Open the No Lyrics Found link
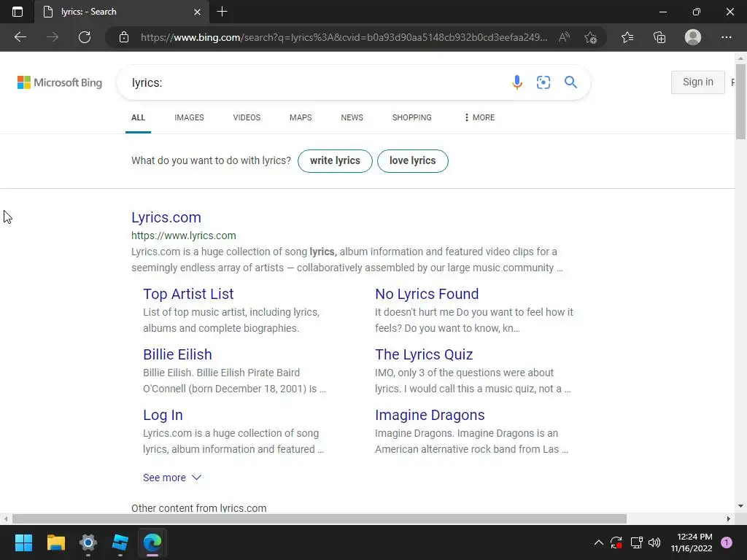 click(427, 295)
